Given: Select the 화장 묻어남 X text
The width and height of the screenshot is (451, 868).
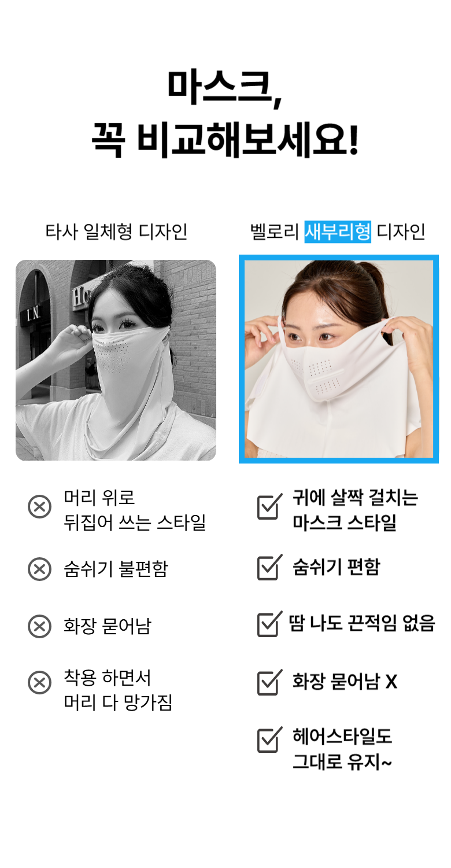Looking at the screenshot, I should coord(345,682).
